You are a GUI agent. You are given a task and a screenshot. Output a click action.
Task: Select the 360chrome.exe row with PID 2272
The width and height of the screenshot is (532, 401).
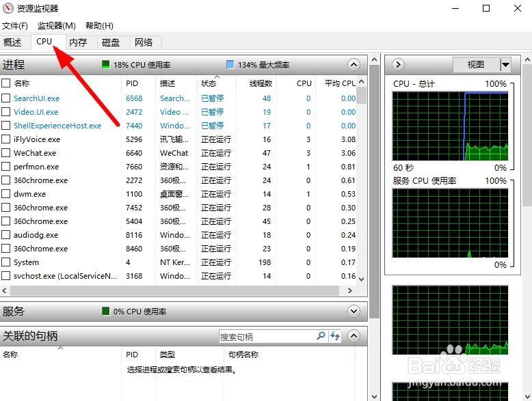[x=178, y=180]
